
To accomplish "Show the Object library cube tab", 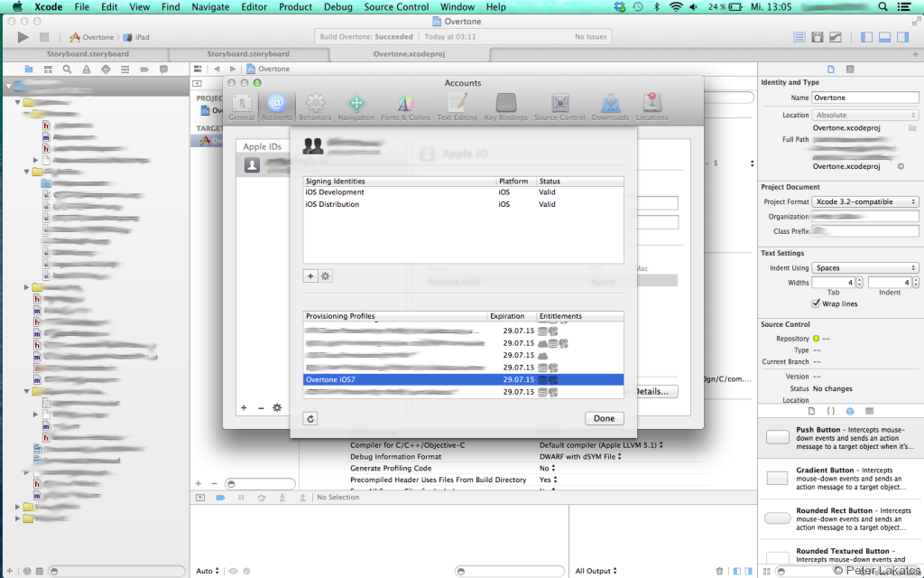I will [x=850, y=411].
